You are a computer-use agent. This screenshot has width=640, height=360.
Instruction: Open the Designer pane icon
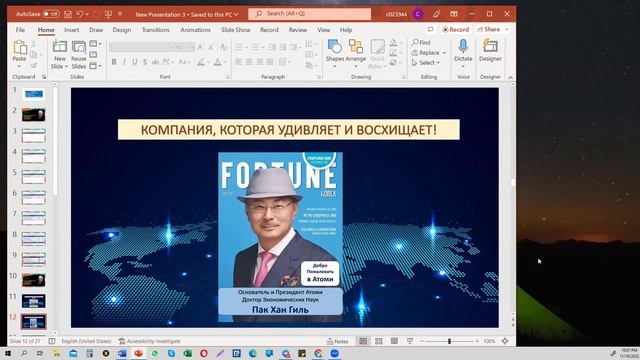[490, 46]
